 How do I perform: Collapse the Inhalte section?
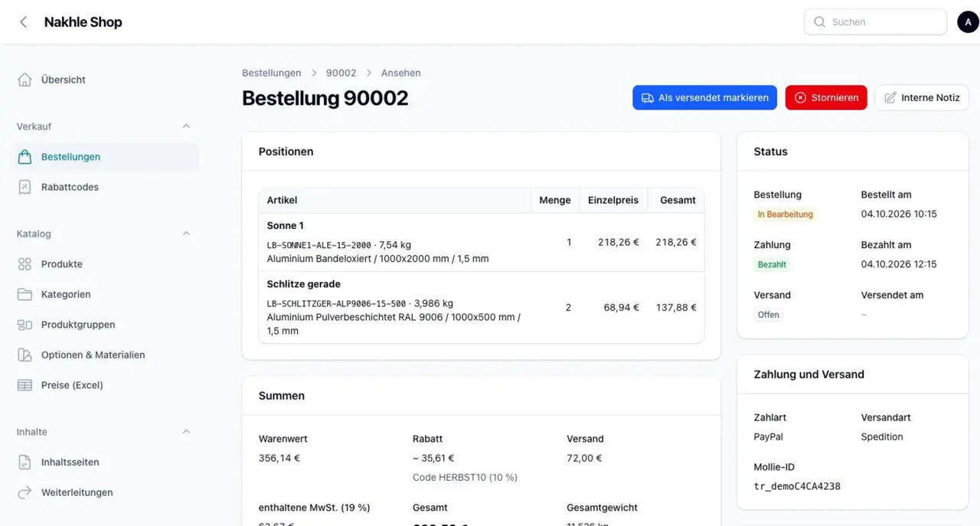coord(186,432)
